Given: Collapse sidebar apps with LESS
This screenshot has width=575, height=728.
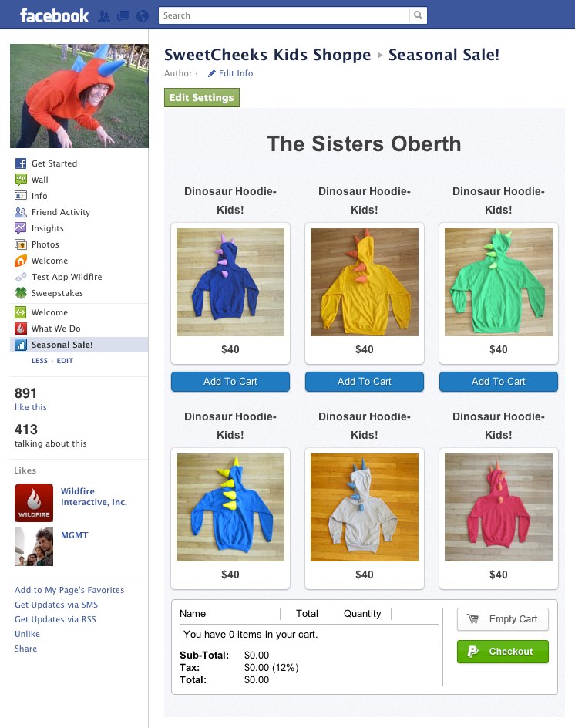Looking at the screenshot, I should coord(39,361).
